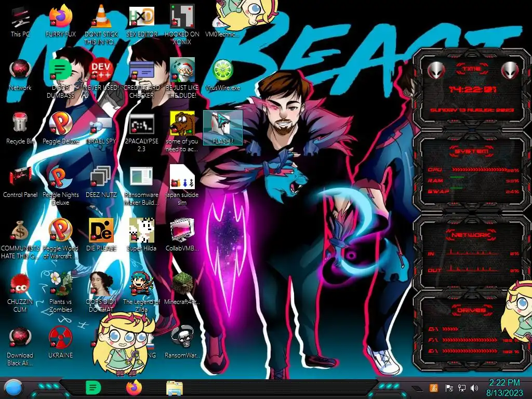Open File Explorer from the taskbar
Screen dimensions: 532x399
175,388
